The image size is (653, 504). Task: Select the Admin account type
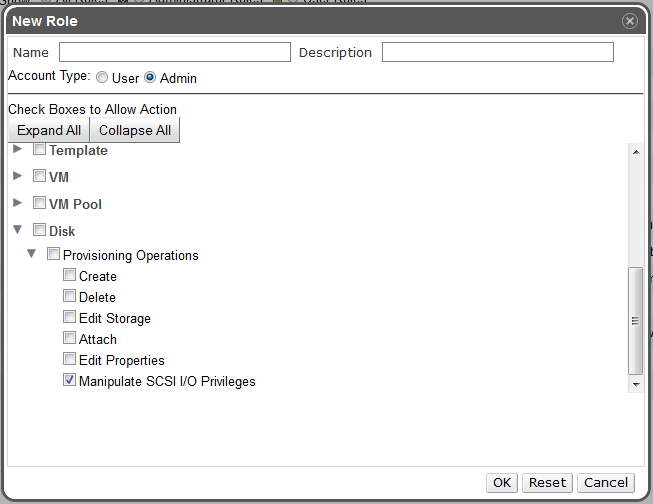pos(151,77)
